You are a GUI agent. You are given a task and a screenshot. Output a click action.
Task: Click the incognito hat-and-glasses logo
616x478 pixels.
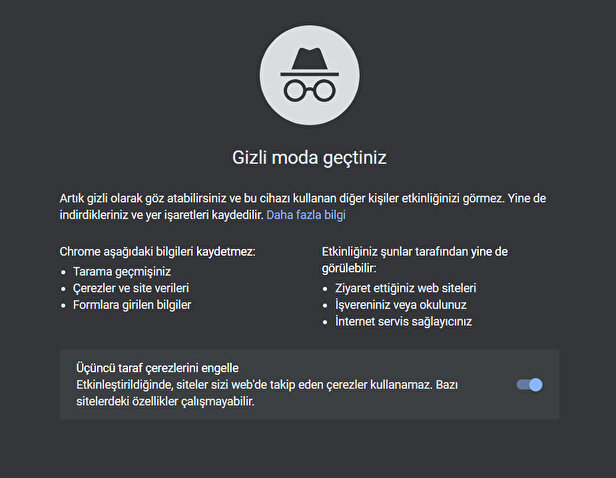click(309, 75)
